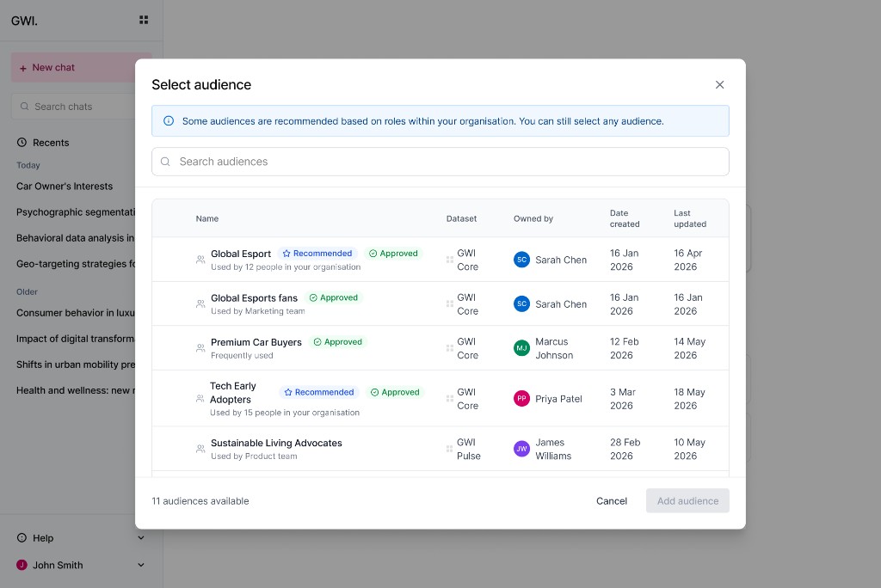881x588 pixels.
Task: Click the dataset grid icon in Premium Car Buyers row
Action: pyautogui.click(x=449, y=348)
